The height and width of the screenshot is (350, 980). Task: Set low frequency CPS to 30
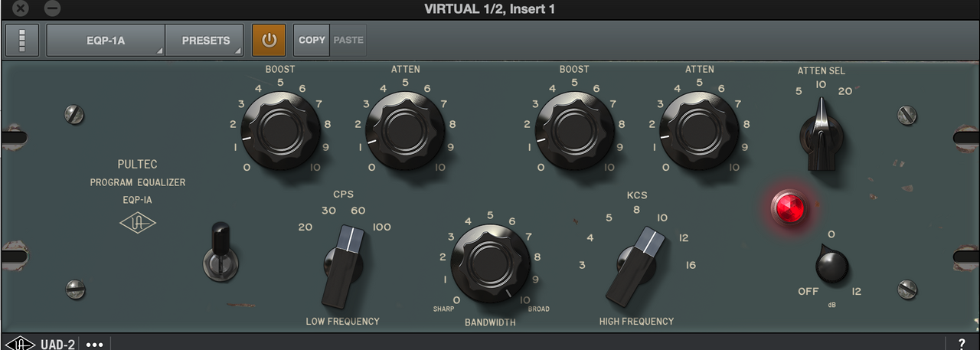click(329, 211)
